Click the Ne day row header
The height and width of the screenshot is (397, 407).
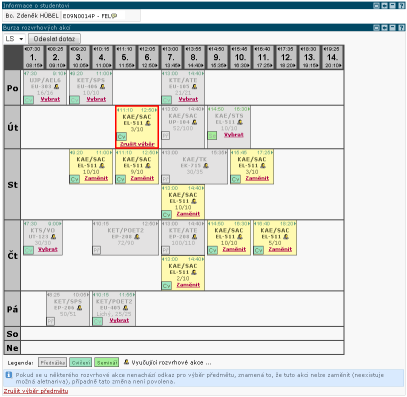pos(12,348)
